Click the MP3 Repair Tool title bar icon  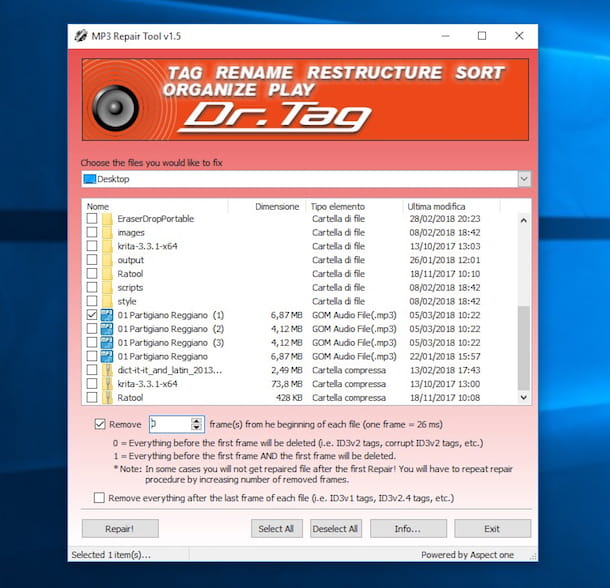(x=81, y=36)
